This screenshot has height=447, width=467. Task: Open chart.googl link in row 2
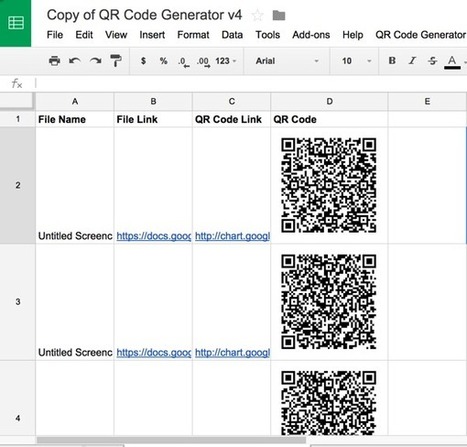[232, 236]
